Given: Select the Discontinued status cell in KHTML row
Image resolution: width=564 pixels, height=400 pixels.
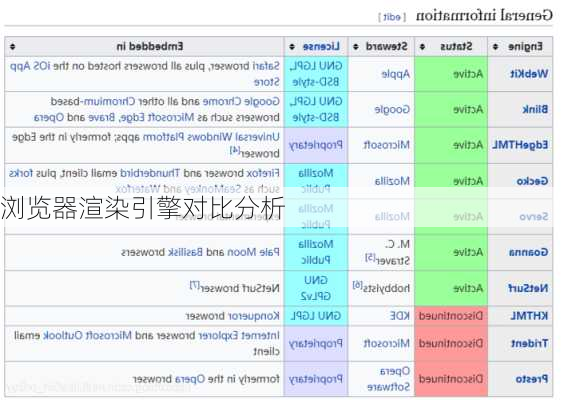Looking at the screenshot, I should 451,316.
